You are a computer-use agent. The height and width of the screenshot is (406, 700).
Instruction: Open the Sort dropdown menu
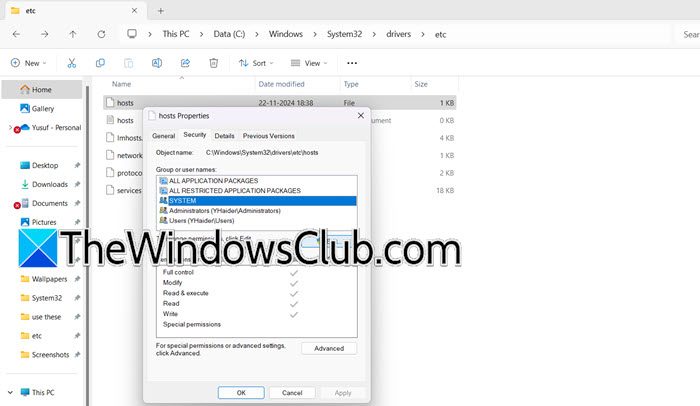pos(256,63)
